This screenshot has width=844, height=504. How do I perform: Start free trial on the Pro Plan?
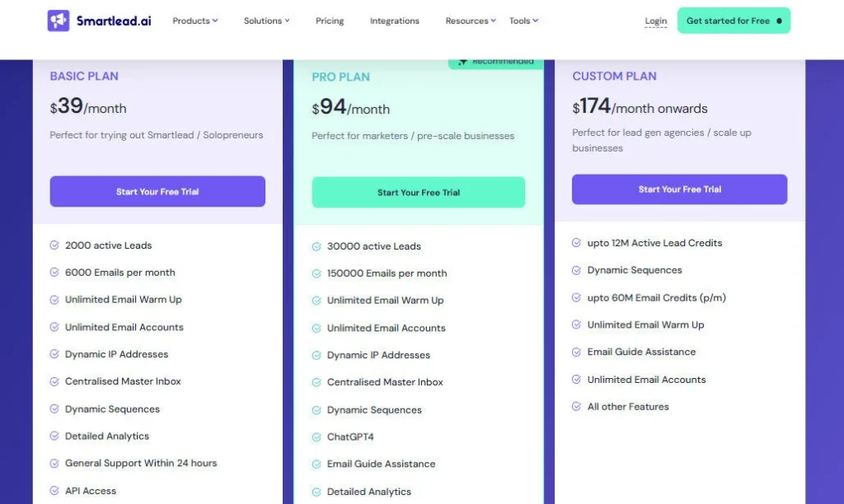coord(418,191)
